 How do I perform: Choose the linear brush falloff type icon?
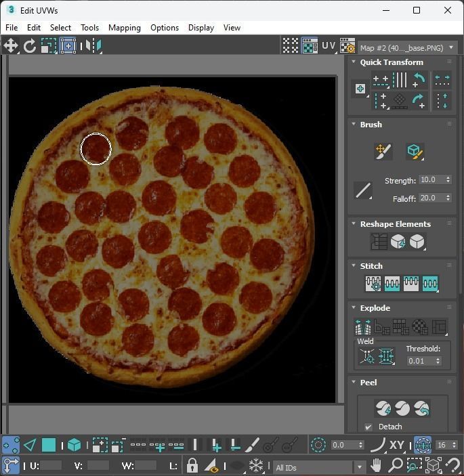pyautogui.click(x=363, y=190)
